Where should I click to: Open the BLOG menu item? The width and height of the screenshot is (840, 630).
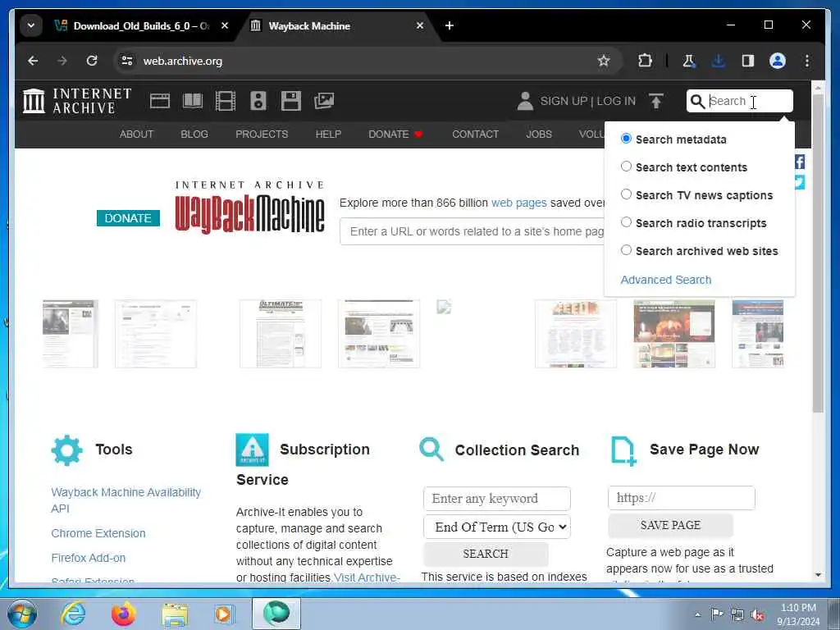point(194,134)
